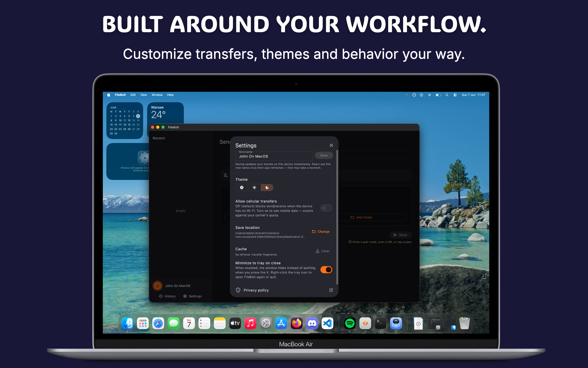Click the Wi-Fi status icon
The width and height of the screenshot is (588, 368).
click(x=429, y=95)
